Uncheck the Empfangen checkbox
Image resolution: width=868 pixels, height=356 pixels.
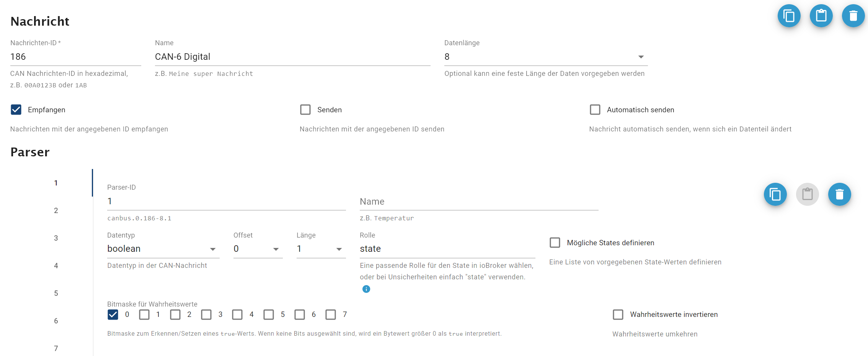16,110
